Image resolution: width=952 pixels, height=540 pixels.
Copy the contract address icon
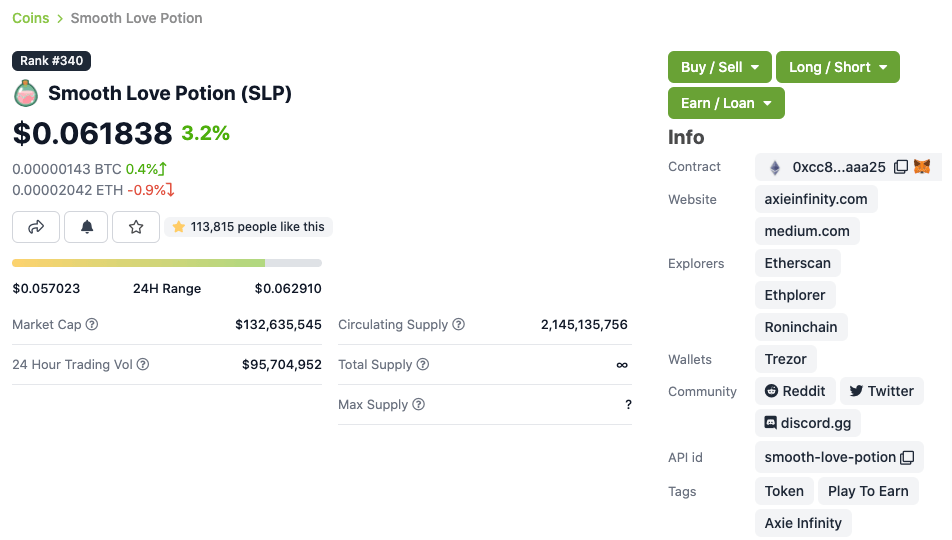point(901,167)
